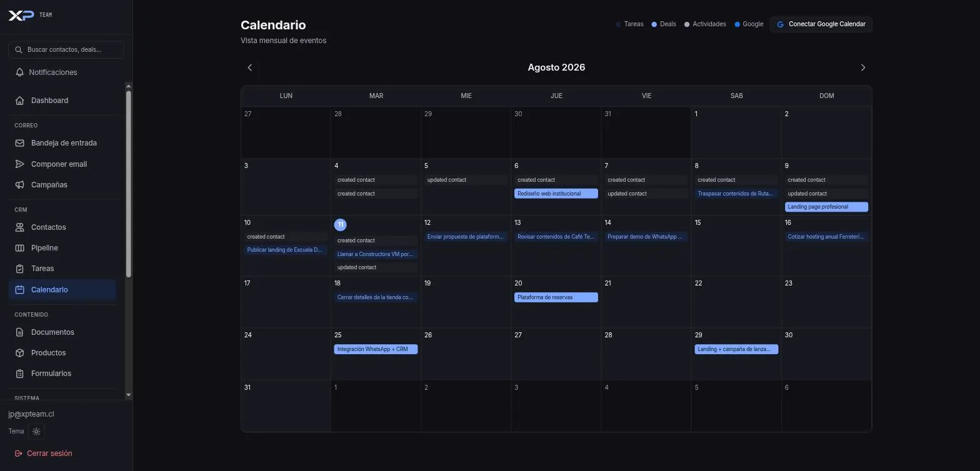Screen dimensions: 980x471
Task: Open the Campañas section
Action: [62, 185]
